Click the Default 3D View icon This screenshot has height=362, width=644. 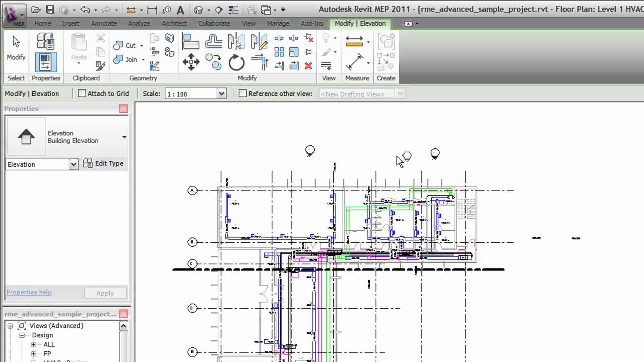tap(198, 10)
